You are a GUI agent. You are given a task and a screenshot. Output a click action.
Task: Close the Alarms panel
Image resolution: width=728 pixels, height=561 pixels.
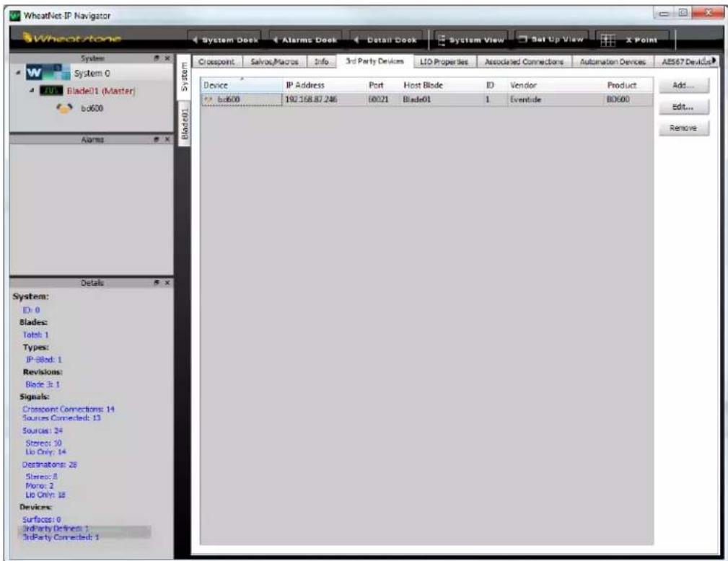coord(167,139)
